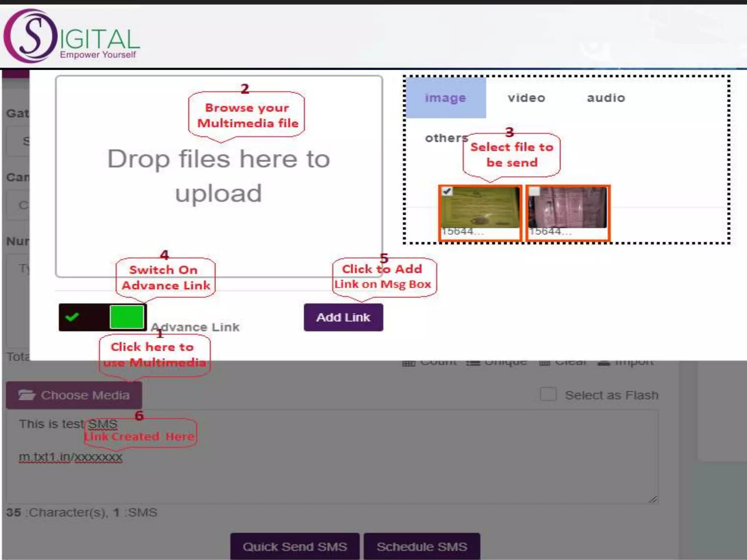
Task: Click the Clear trash icon
Action: tap(544, 363)
